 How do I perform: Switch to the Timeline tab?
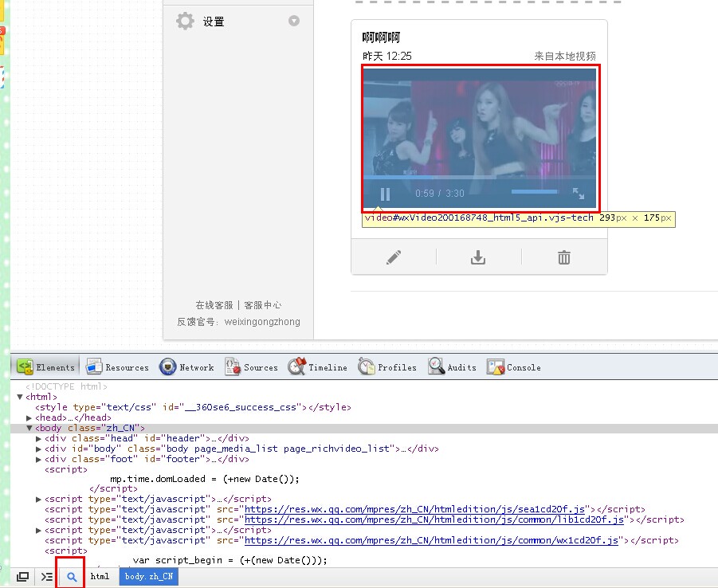point(317,367)
